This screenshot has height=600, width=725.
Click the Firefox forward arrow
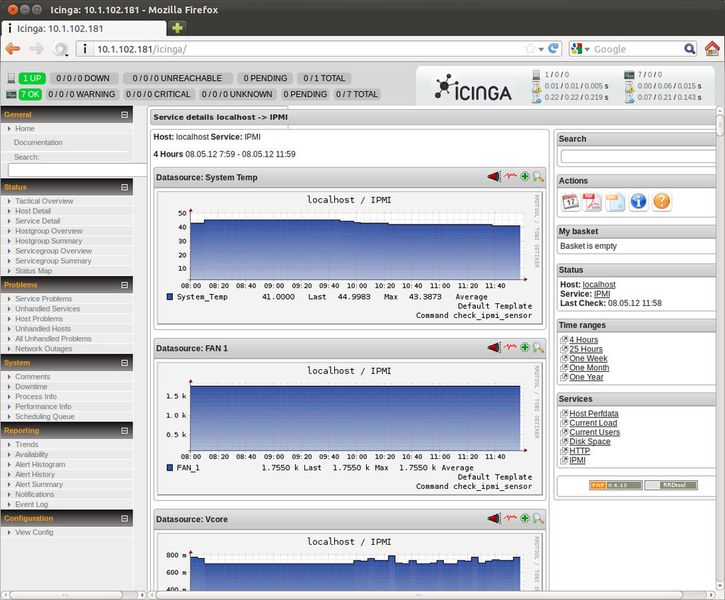[x=36, y=49]
